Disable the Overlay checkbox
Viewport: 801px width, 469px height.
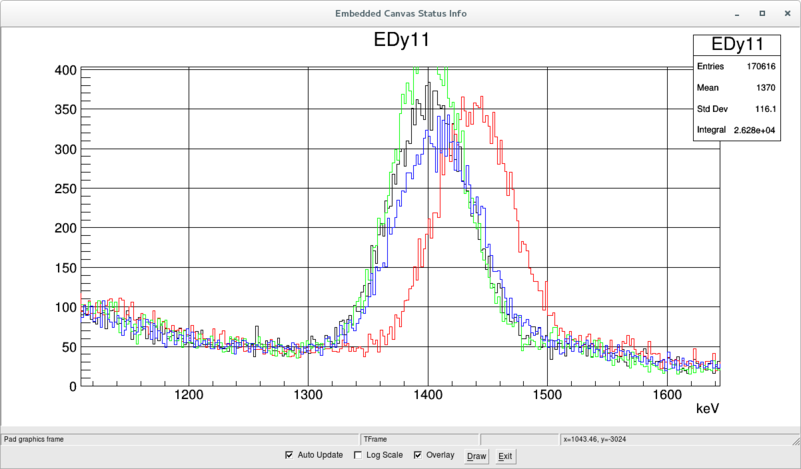[x=418, y=456]
